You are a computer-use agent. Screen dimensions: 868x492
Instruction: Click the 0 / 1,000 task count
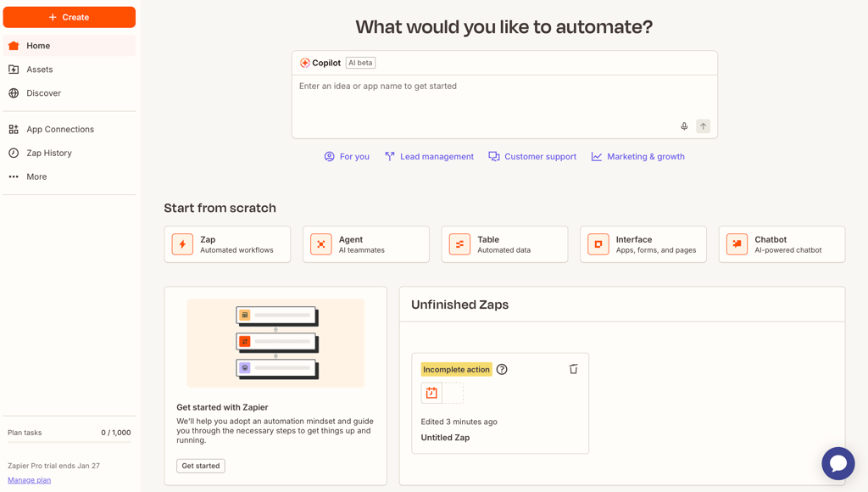pos(116,433)
